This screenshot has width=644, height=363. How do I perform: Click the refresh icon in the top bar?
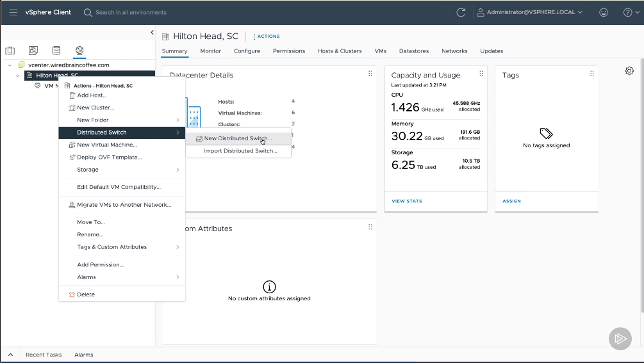[461, 12]
